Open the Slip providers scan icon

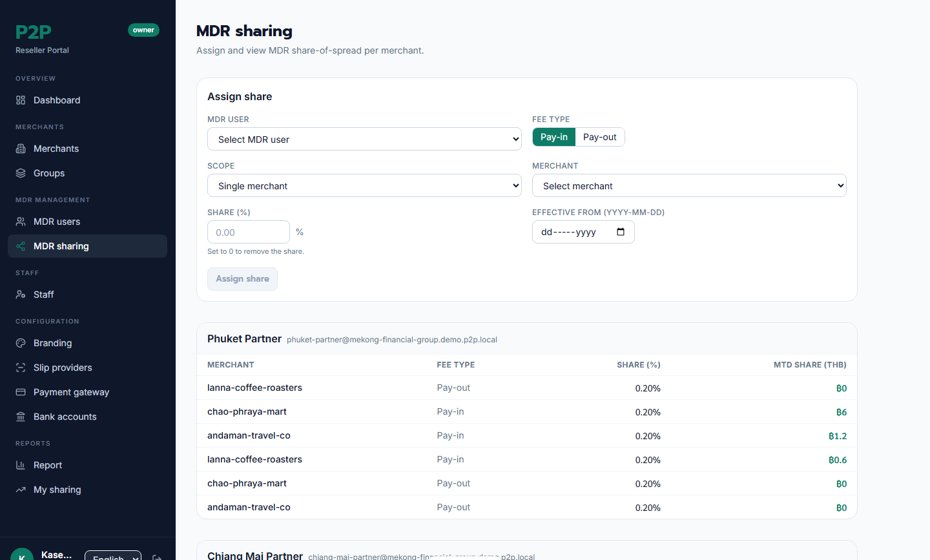[x=21, y=368]
